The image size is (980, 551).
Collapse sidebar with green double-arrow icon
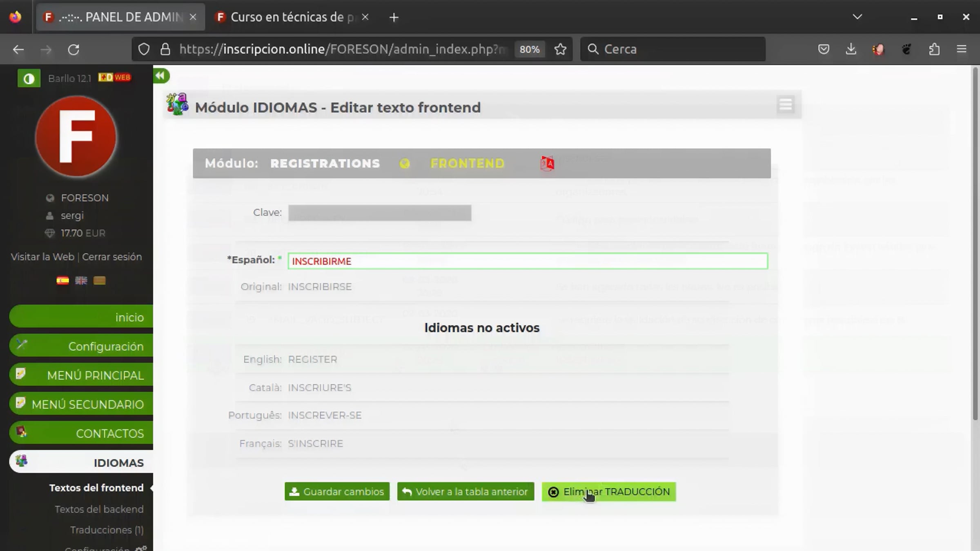(x=160, y=76)
